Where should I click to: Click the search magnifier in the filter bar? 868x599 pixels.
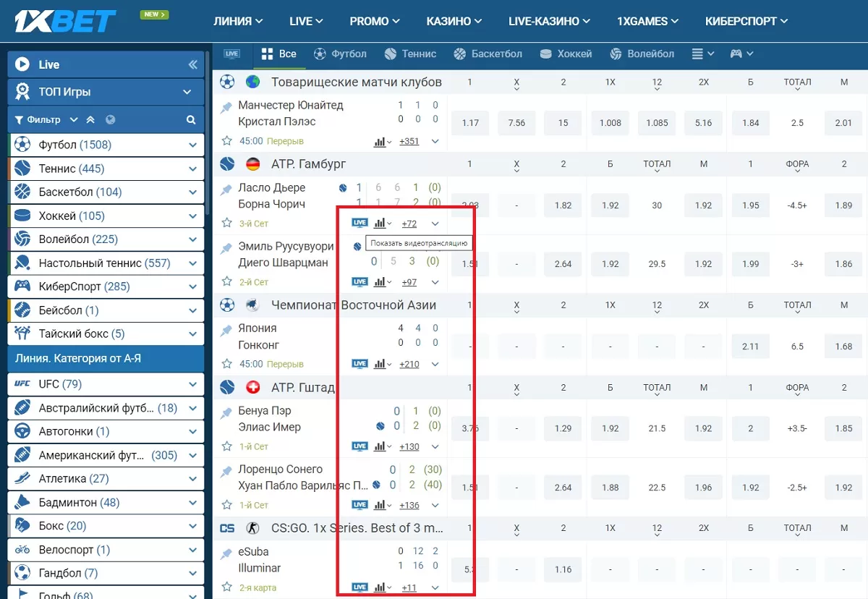tap(191, 120)
